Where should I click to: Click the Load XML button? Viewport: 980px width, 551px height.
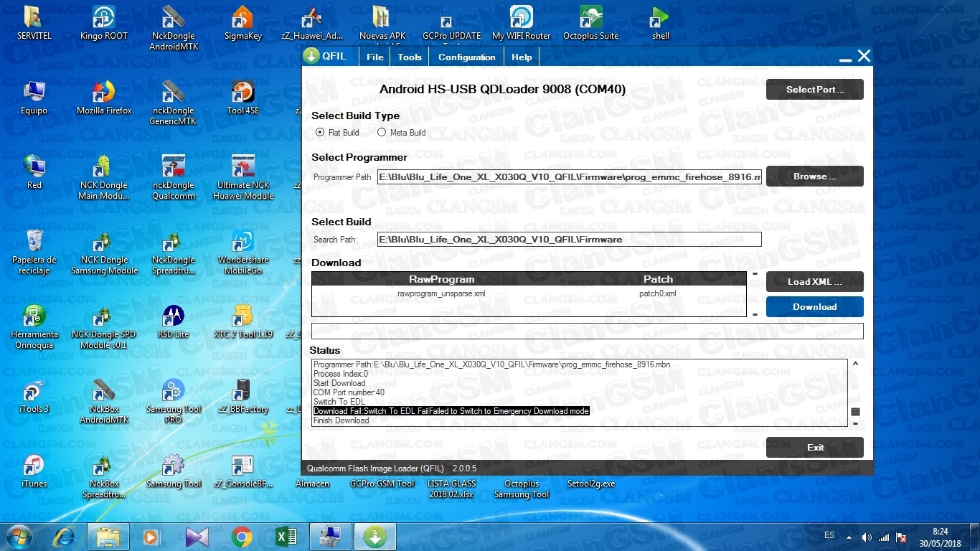814,282
